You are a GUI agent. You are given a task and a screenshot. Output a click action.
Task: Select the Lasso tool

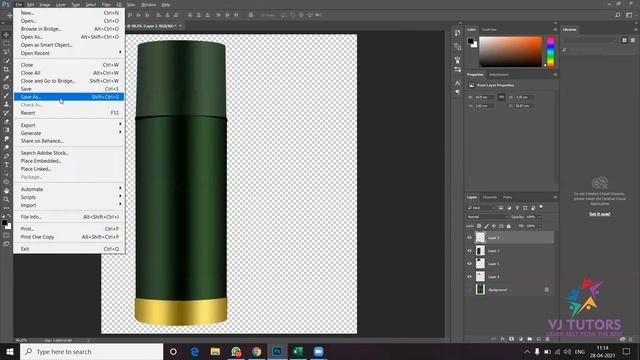pos(6,52)
